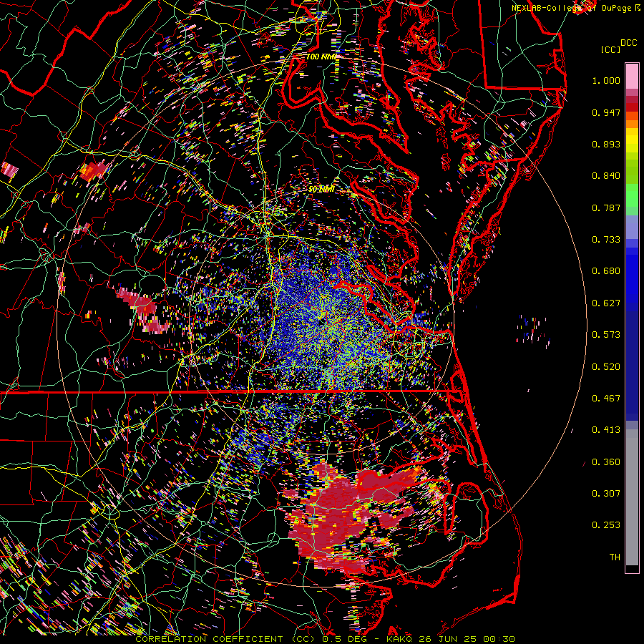The height and width of the screenshot is (644, 644).
Task: Select the 0.467 legend value
Action: tap(606, 399)
